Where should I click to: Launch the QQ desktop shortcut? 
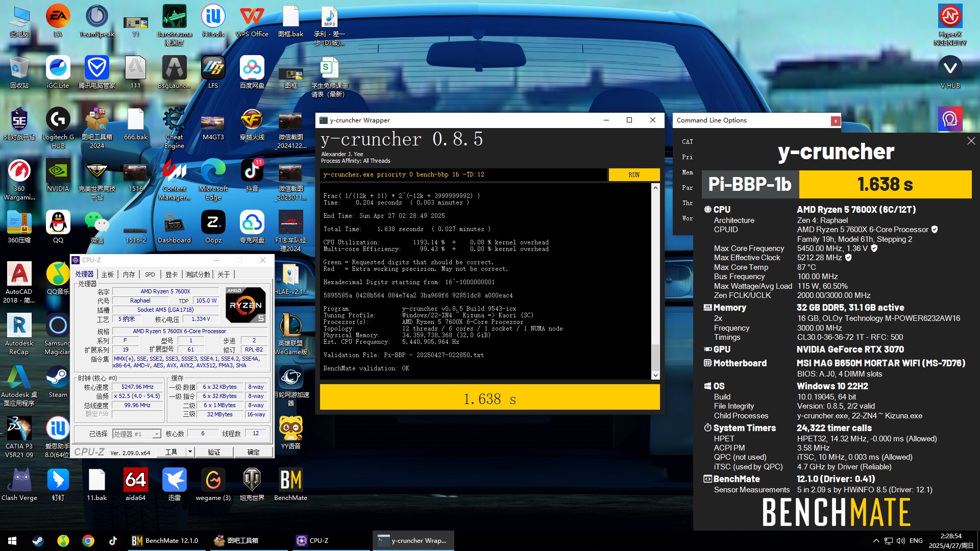point(58,227)
